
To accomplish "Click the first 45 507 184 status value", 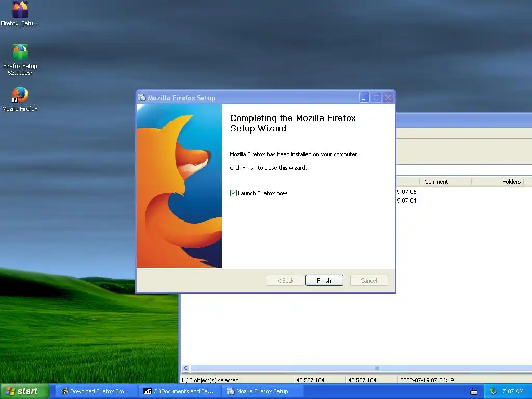I will pyautogui.click(x=310, y=380).
